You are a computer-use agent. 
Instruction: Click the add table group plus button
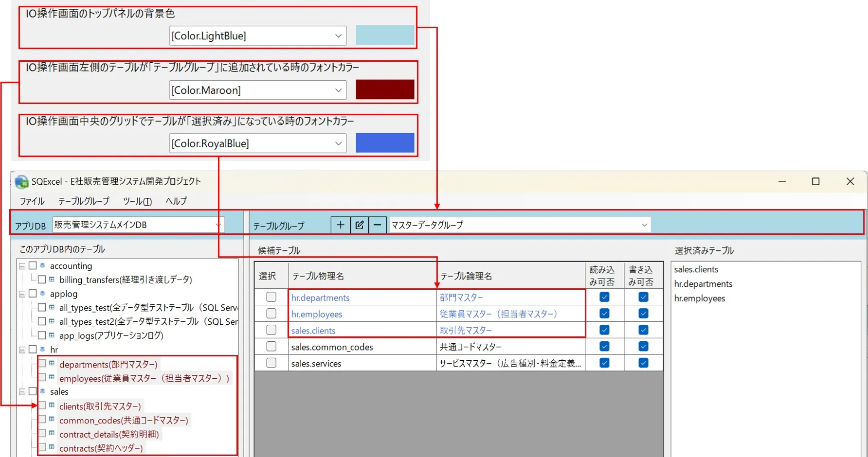point(341,225)
